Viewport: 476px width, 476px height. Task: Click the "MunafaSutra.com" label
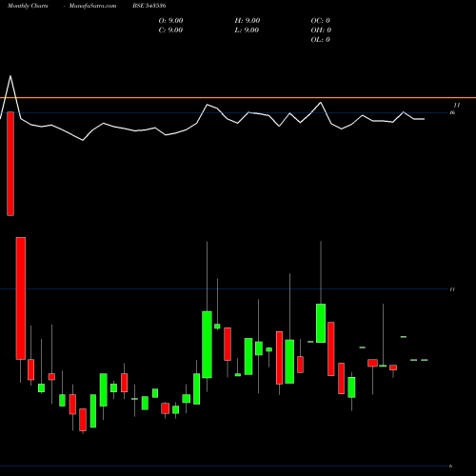pyautogui.click(x=92, y=6)
